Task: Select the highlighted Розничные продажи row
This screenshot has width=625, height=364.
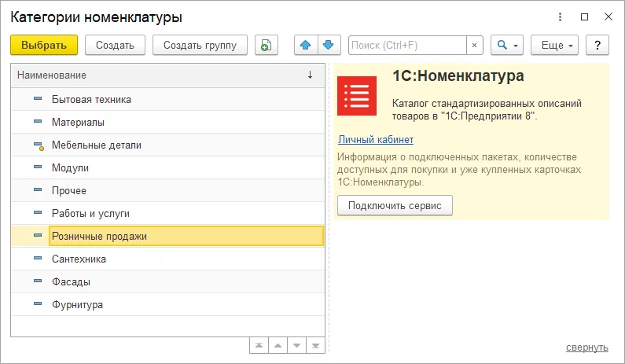Action: [x=167, y=236]
